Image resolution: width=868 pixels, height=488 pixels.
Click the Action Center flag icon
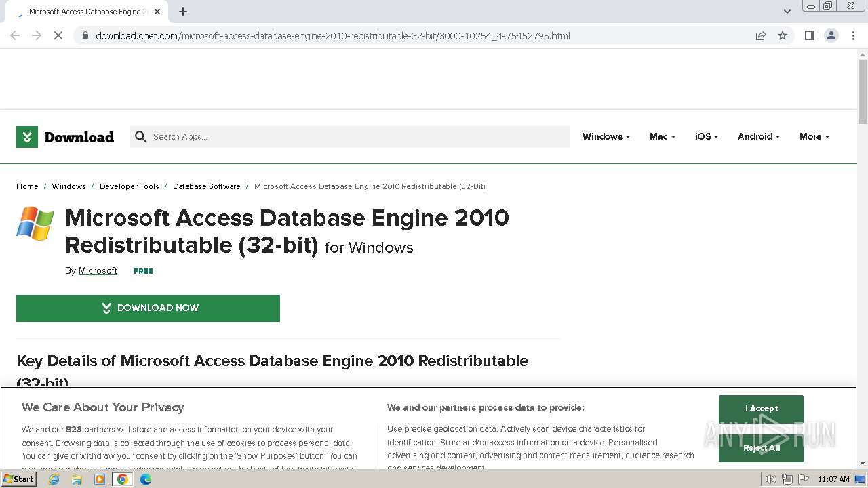(803, 479)
